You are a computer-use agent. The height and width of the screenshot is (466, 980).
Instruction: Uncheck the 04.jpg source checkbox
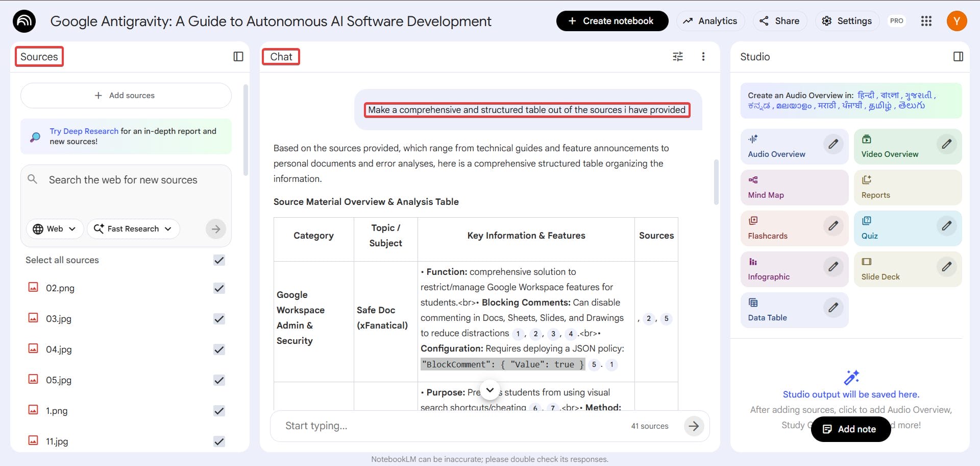pos(219,349)
